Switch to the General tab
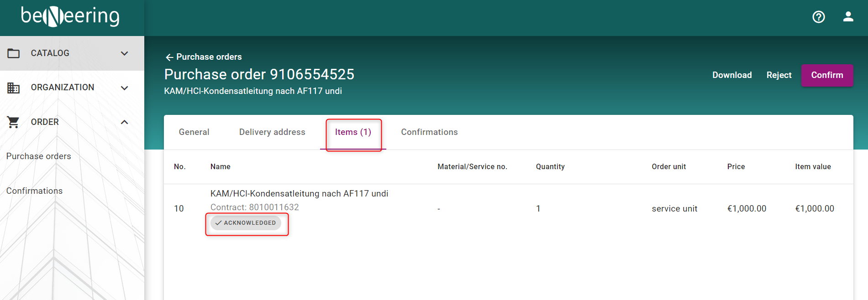The height and width of the screenshot is (300, 868). coord(194,132)
